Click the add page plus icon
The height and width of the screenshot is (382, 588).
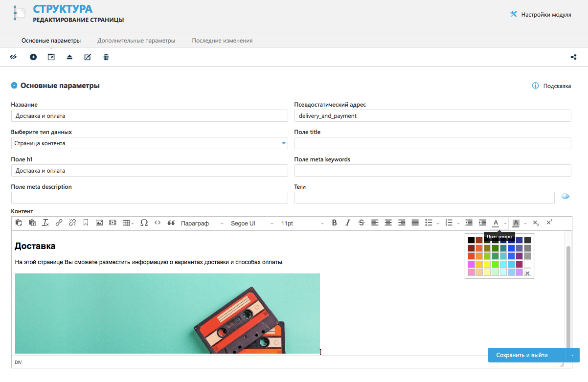coord(33,57)
